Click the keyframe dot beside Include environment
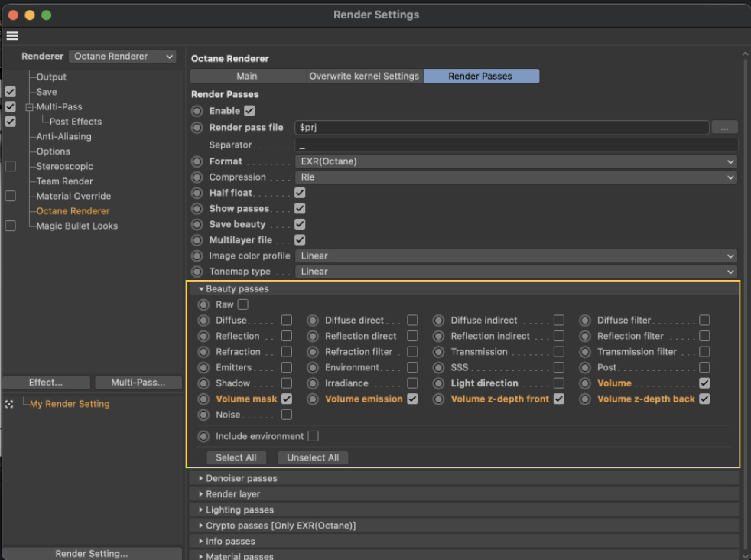Image resolution: width=751 pixels, height=560 pixels. [203, 436]
